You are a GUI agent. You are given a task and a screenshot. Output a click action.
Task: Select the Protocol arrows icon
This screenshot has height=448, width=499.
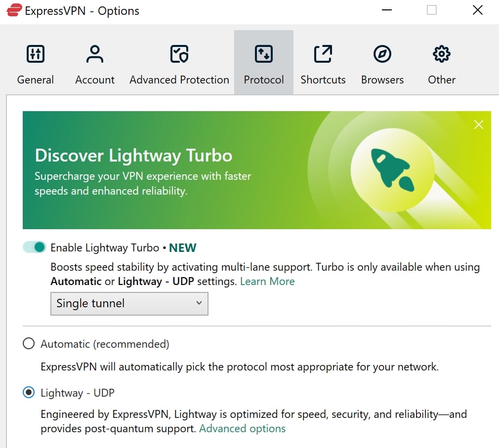pos(263,54)
